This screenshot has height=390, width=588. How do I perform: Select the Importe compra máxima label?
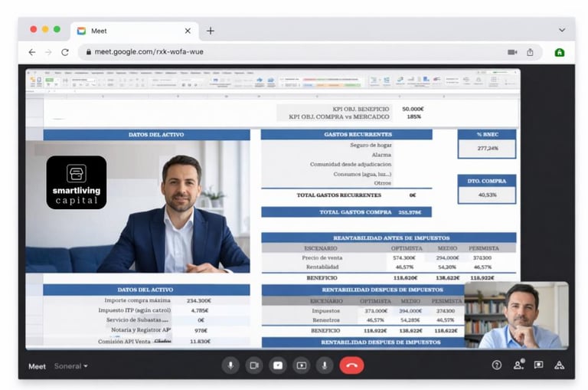pos(137,300)
